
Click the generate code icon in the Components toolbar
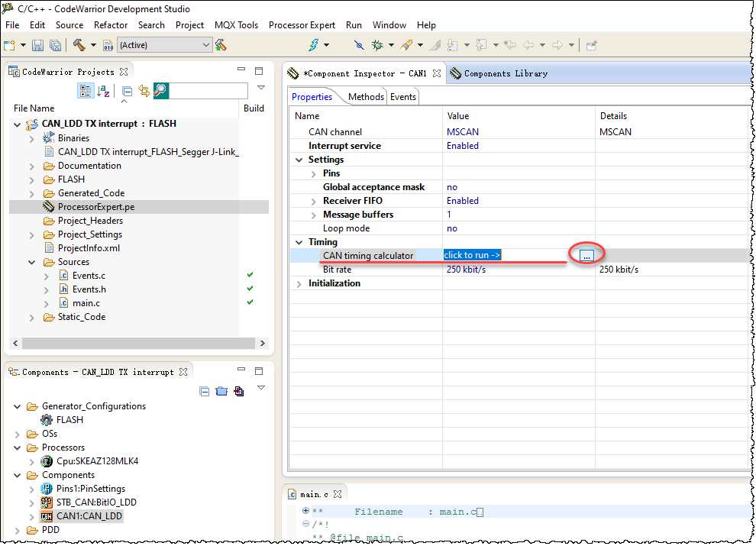(x=239, y=391)
